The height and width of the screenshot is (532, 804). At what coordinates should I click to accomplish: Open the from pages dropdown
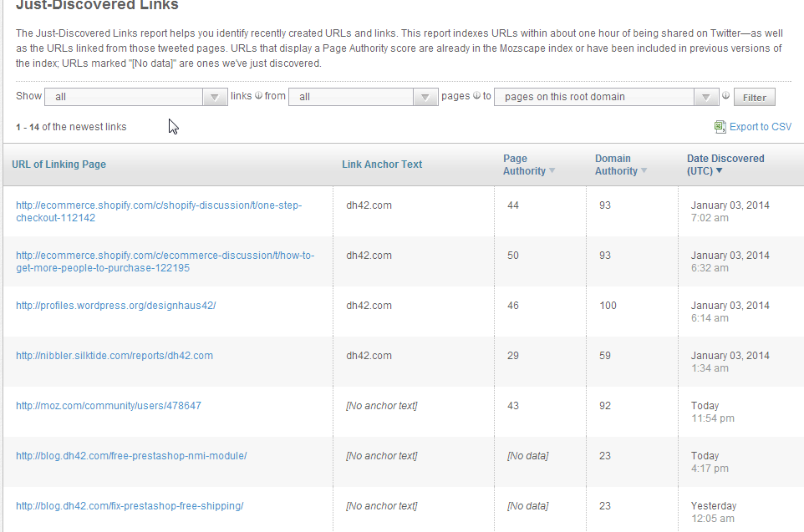click(363, 97)
